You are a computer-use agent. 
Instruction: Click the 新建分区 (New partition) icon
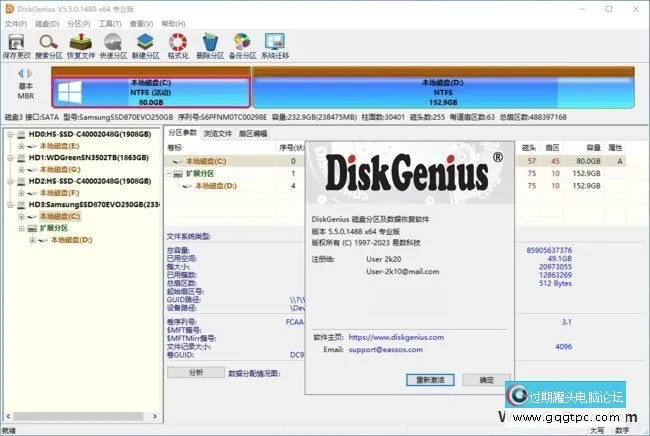pyautogui.click(x=146, y=46)
